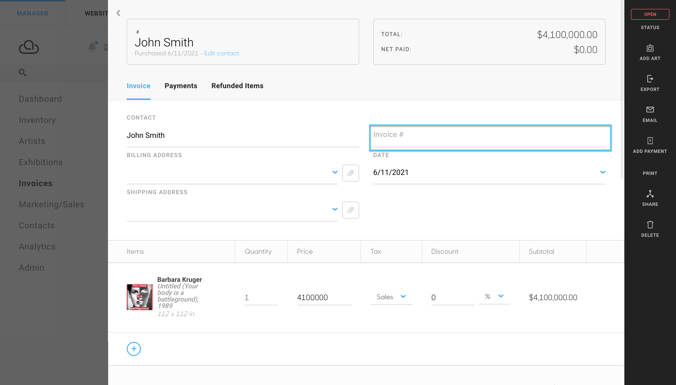
Task: Click the Share icon
Action: [x=650, y=194]
